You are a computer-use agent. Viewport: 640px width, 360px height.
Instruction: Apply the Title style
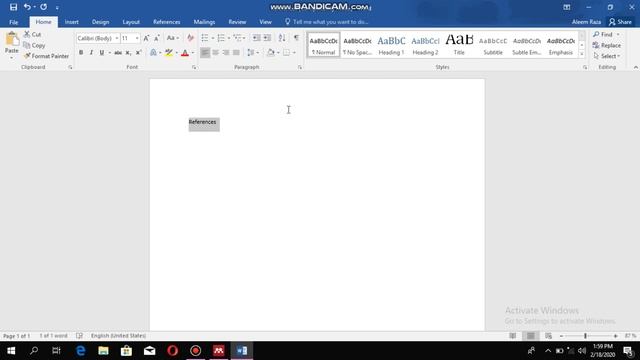pos(459,45)
